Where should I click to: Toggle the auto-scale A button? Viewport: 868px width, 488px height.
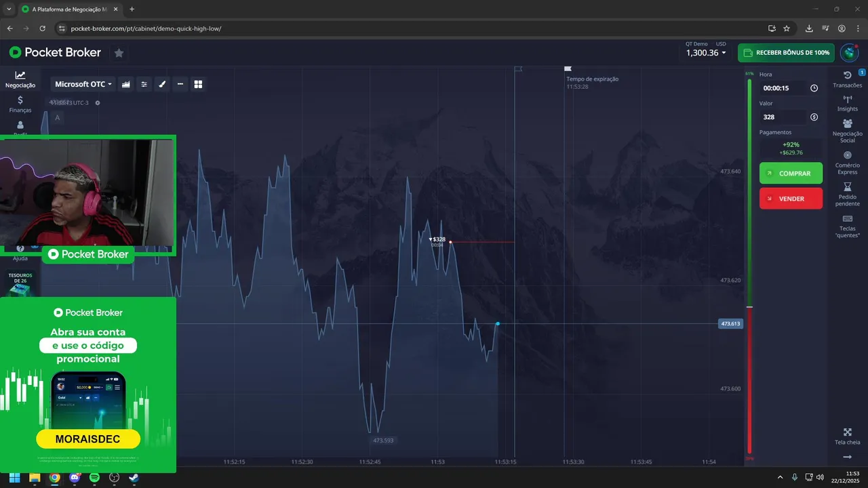(58, 118)
